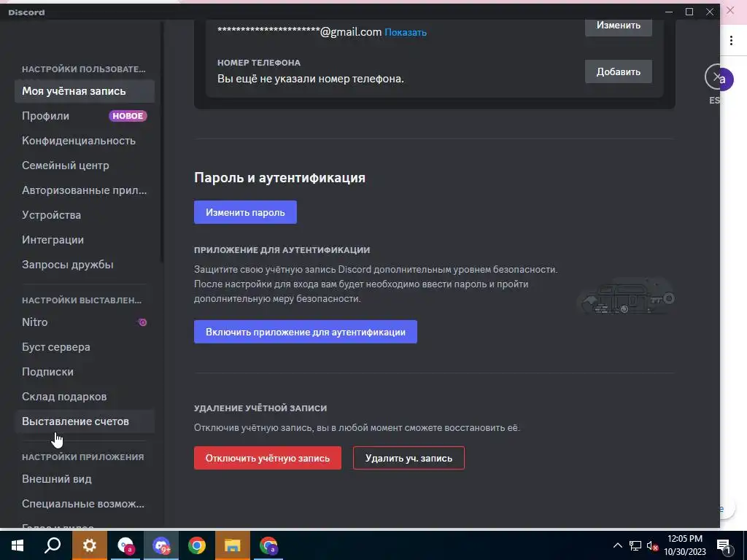Viewport: 747px width, 560px height.
Task: Click Изменить button for email
Action: (619, 26)
